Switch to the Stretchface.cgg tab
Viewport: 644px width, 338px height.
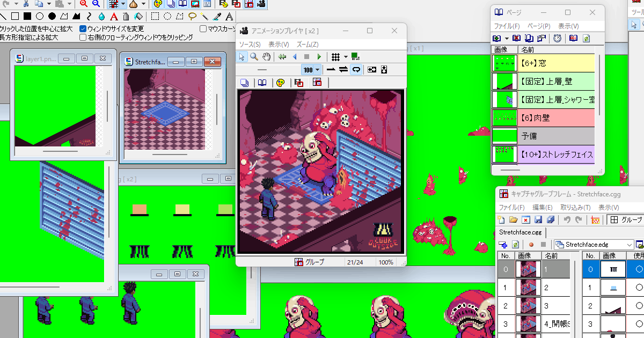click(521, 232)
